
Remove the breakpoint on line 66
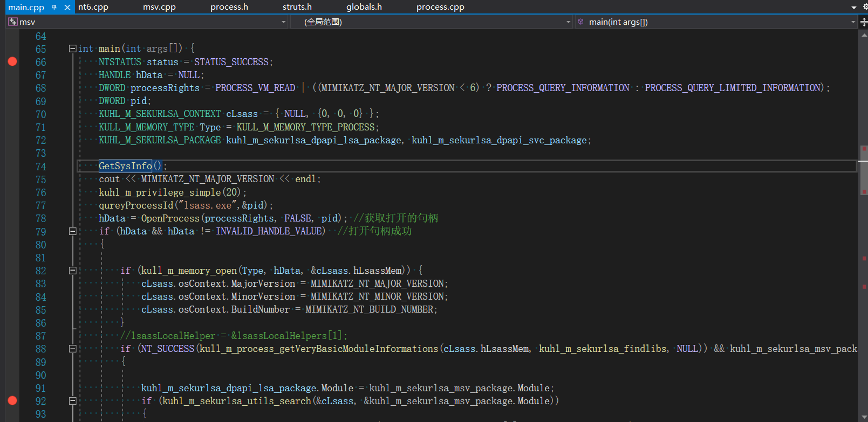coord(12,61)
